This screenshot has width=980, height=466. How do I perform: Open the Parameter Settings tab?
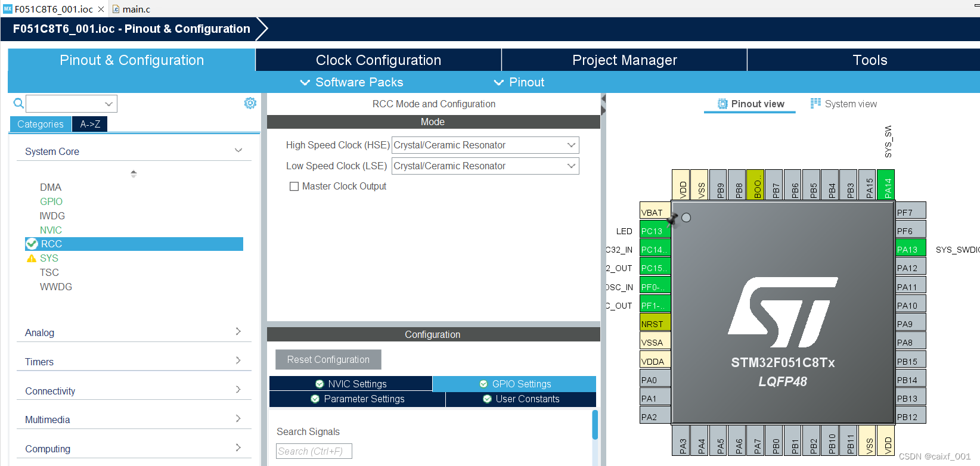click(357, 399)
